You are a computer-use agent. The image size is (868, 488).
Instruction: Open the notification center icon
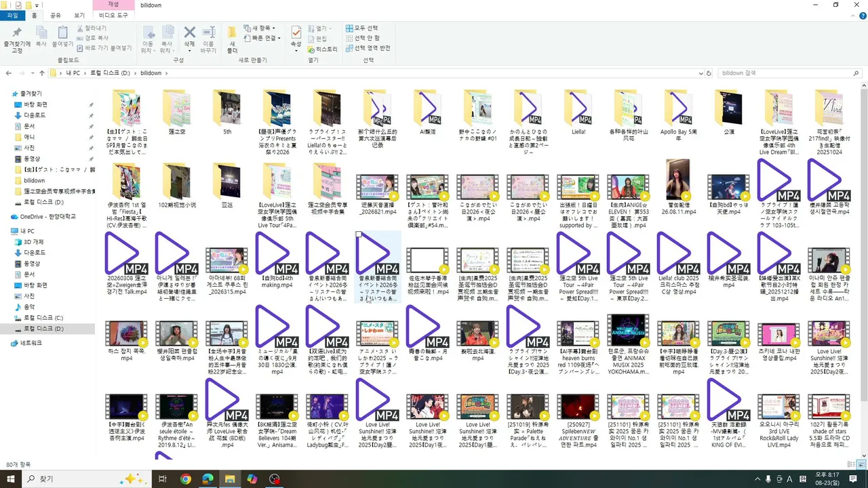pyautogui.click(x=853, y=479)
